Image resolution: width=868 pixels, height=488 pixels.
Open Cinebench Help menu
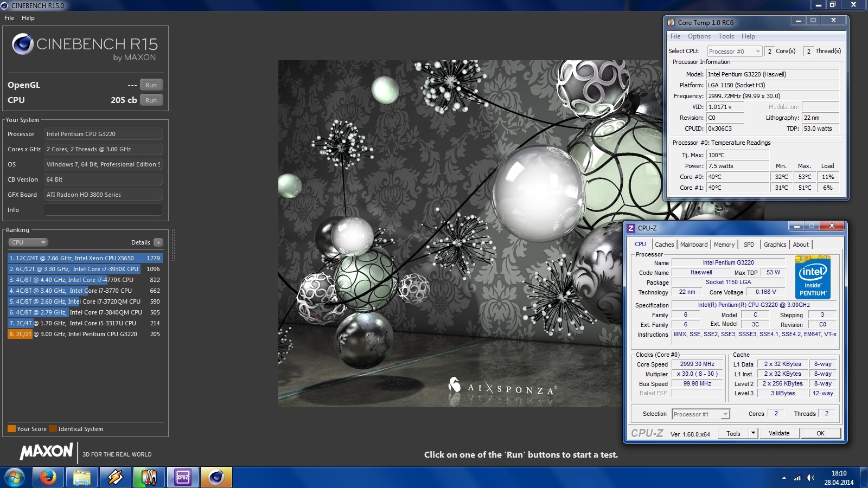(28, 18)
